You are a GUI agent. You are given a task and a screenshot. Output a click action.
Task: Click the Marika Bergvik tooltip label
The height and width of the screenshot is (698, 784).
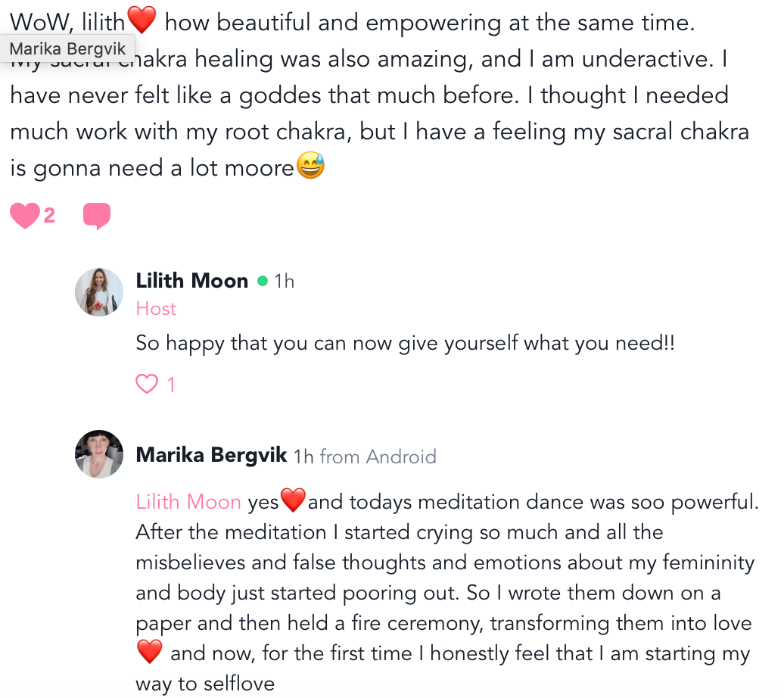tap(67, 48)
